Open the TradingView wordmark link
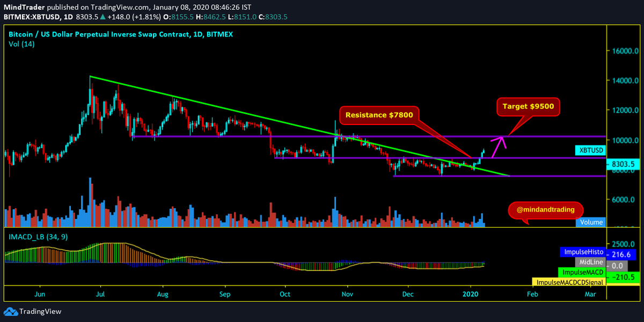 click(x=40, y=311)
